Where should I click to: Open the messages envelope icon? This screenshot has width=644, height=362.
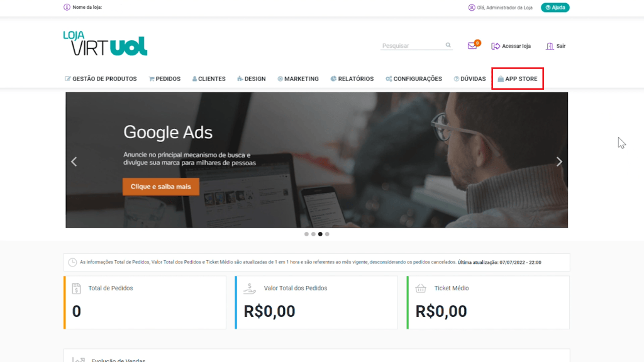point(472,45)
